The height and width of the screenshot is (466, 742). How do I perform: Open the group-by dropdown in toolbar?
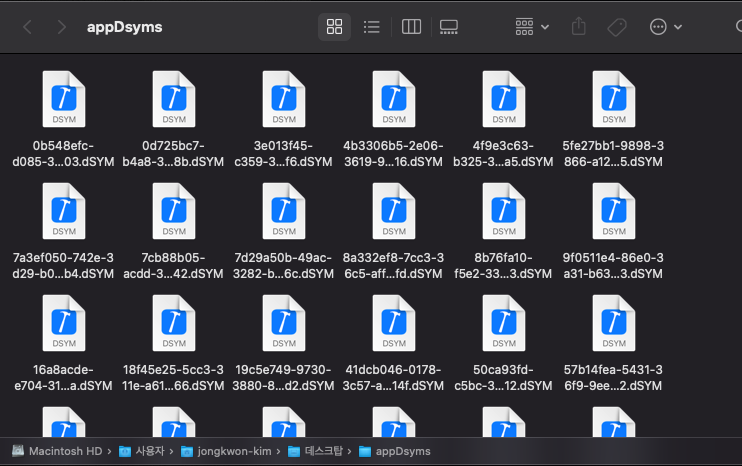pos(532,27)
